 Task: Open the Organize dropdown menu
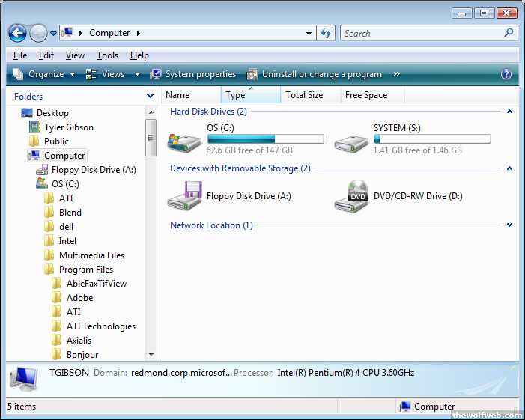(x=44, y=74)
